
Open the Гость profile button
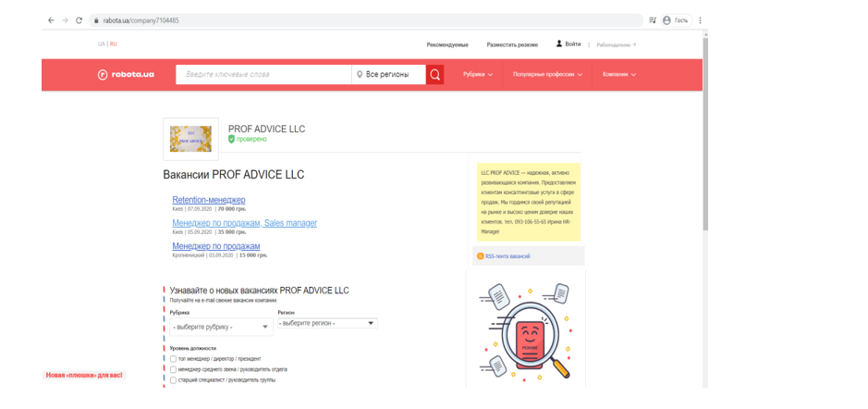[x=676, y=20]
